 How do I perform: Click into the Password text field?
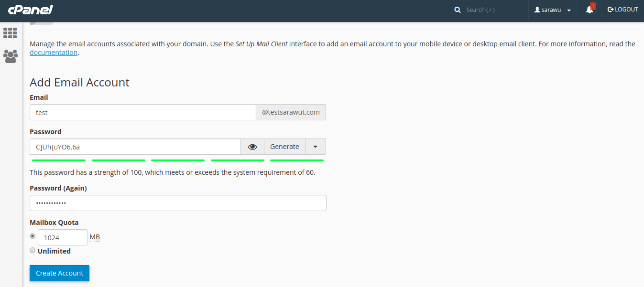point(135,147)
